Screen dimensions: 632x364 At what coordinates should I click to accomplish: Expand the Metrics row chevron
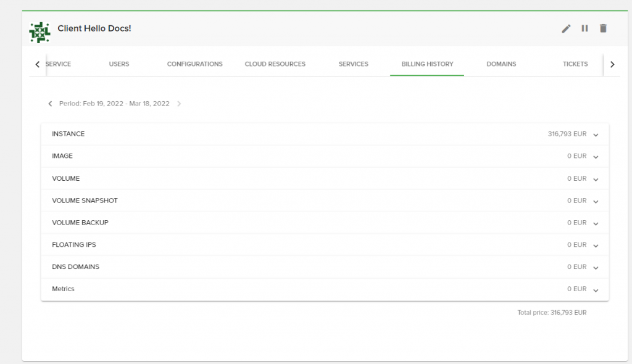(x=596, y=290)
